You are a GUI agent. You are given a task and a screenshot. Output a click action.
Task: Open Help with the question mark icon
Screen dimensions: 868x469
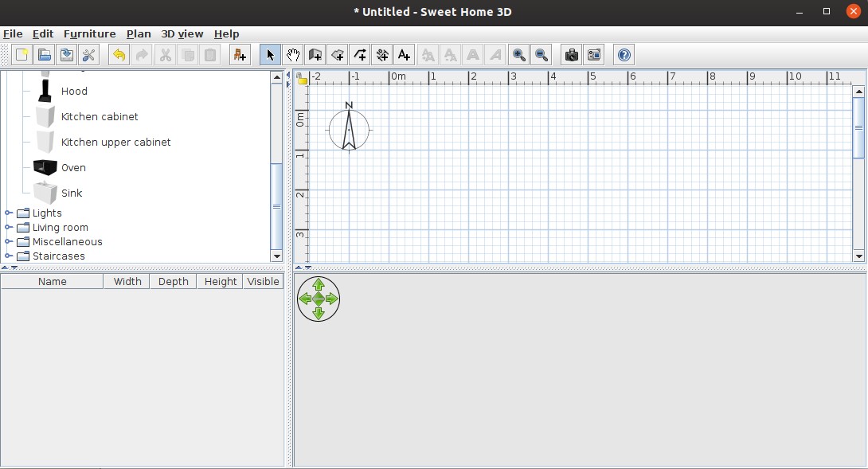click(x=624, y=55)
